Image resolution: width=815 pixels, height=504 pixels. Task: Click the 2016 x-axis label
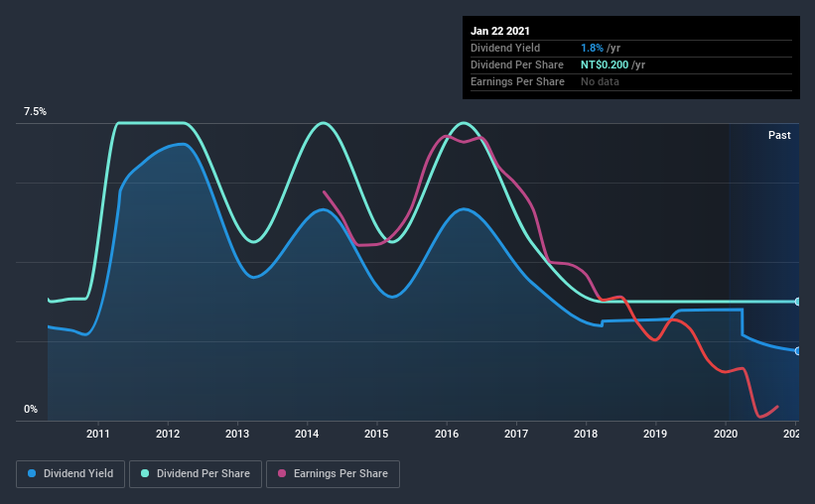pyautogui.click(x=447, y=434)
